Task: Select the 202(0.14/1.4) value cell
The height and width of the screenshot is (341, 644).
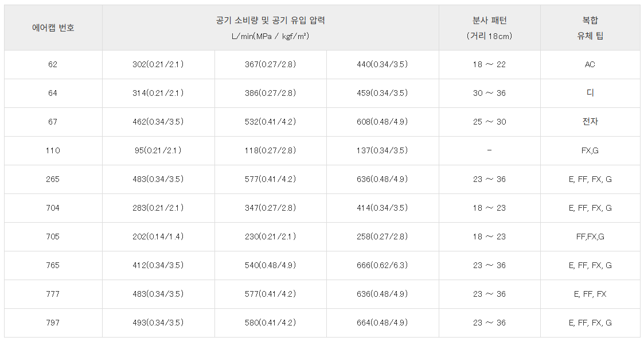Action: (158, 237)
